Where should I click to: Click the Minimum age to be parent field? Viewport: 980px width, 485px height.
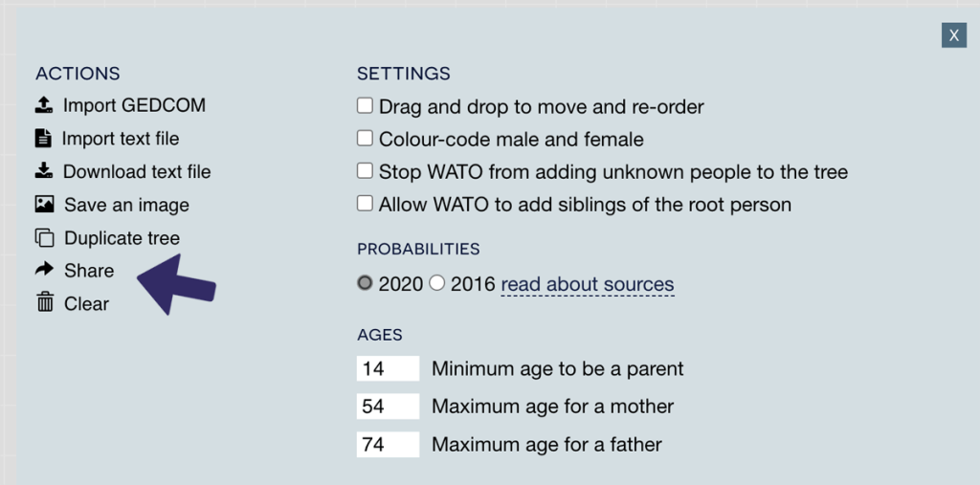pos(388,368)
